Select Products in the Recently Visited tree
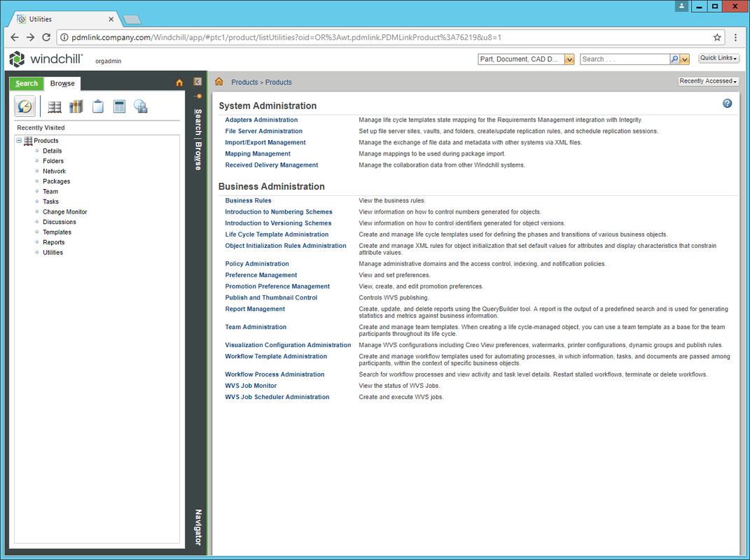Image resolution: width=750 pixels, height=560 pixels. click(46, 141)
